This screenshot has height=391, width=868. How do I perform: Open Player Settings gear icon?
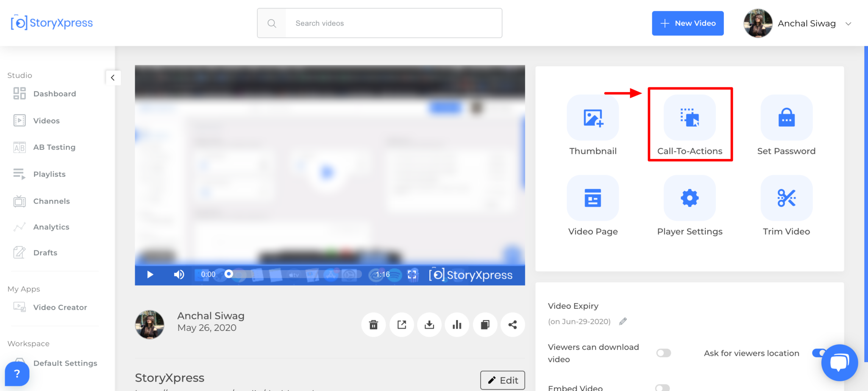[x=690, y=198]
